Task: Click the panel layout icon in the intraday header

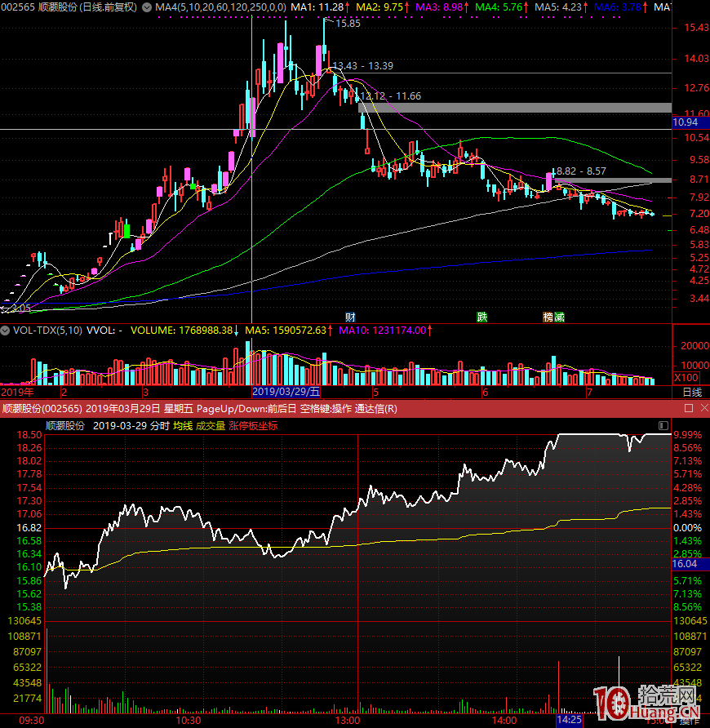Action: (x=663, y=426)
